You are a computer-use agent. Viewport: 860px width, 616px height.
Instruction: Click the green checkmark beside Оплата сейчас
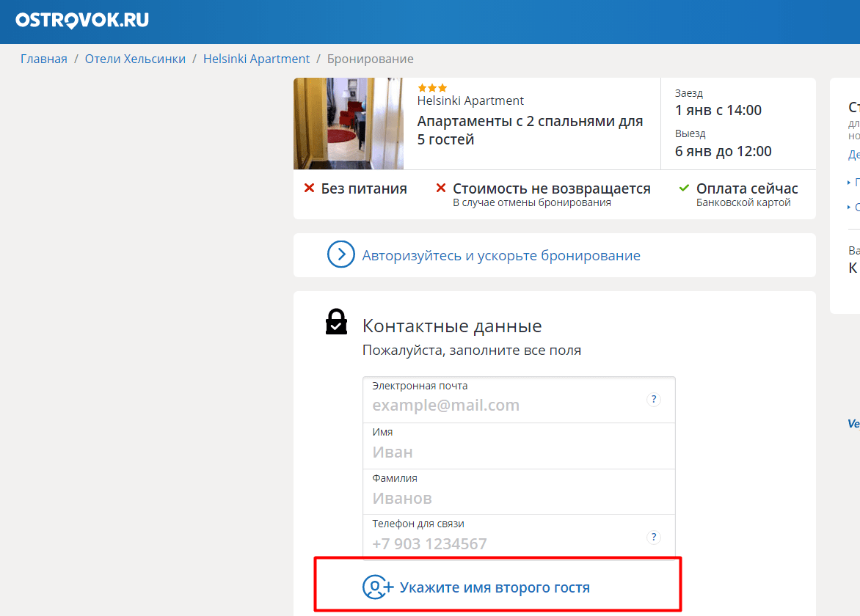click(x=684, y=188)
